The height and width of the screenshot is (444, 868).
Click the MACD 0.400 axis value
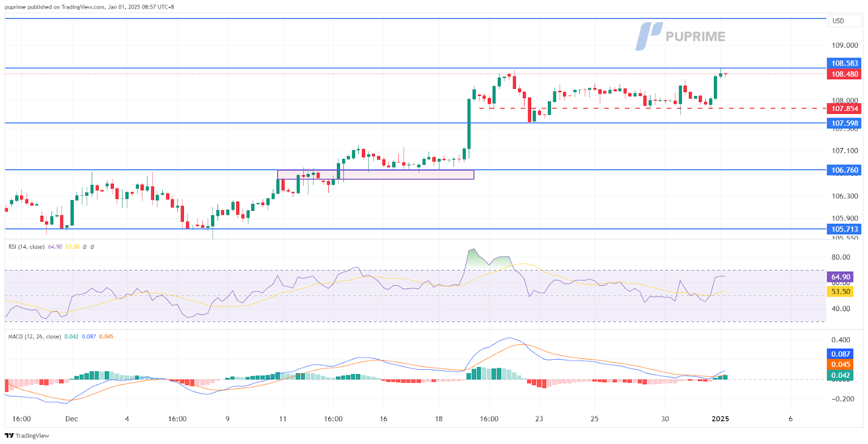(840, 340)
